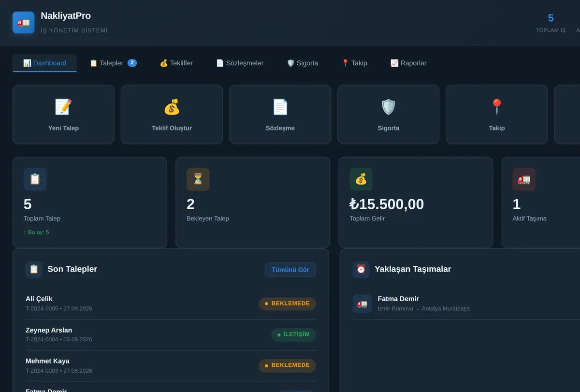580x392 pixels.
Task: Click the Aktif Taşıma stat label
Action: [530, 218]
